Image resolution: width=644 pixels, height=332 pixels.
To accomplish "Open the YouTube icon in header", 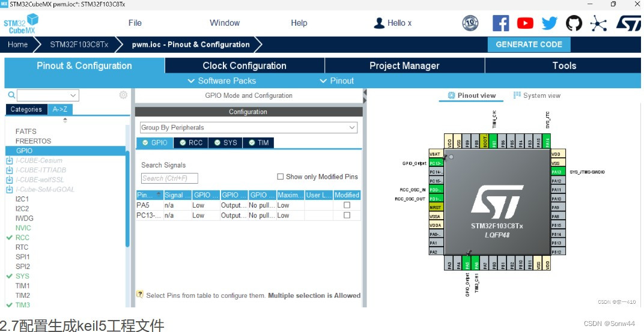I will (x=525, y=23).
